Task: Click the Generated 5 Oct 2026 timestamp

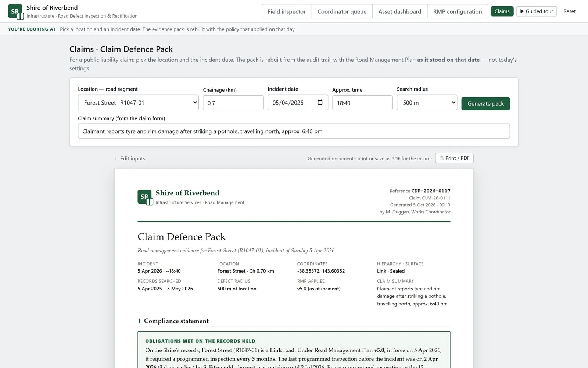Action: coord(420,205)
